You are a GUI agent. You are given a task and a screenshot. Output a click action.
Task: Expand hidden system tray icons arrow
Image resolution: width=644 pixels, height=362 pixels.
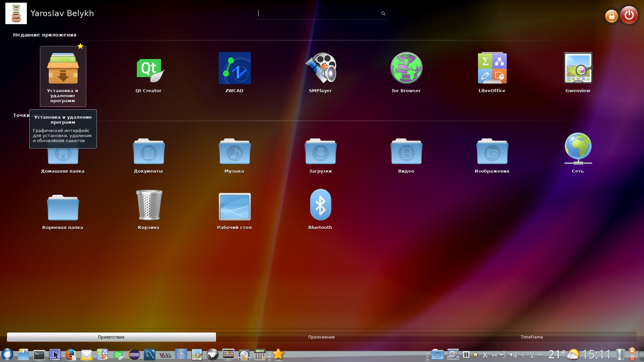coord(540,354)
